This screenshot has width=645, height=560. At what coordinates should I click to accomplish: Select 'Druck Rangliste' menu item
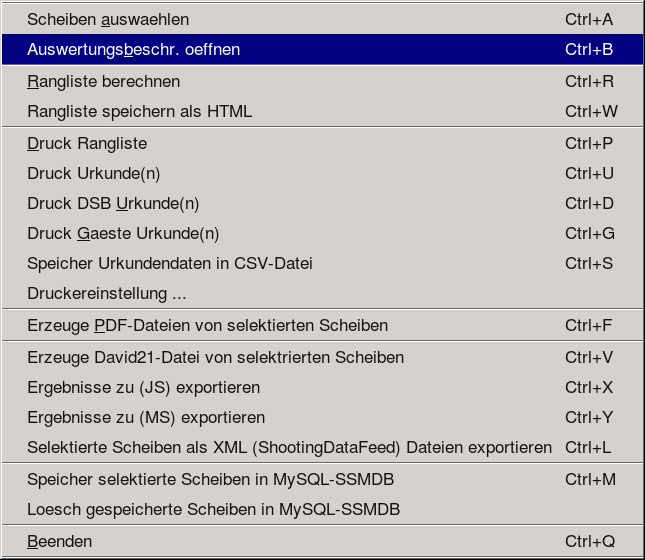point(87,143)
